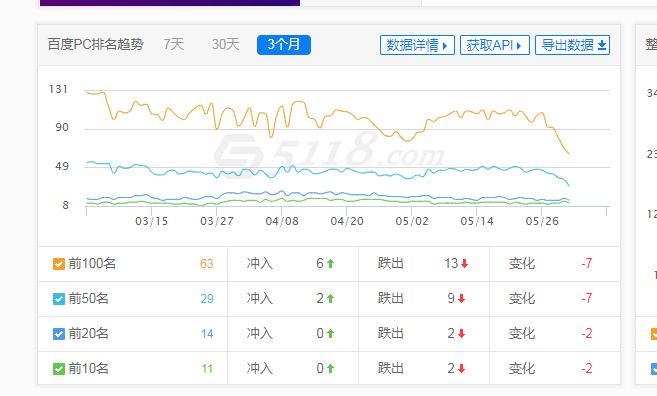
Task: Toggle the blue 前20名 checkbox
Action: [x=59, y=334]
